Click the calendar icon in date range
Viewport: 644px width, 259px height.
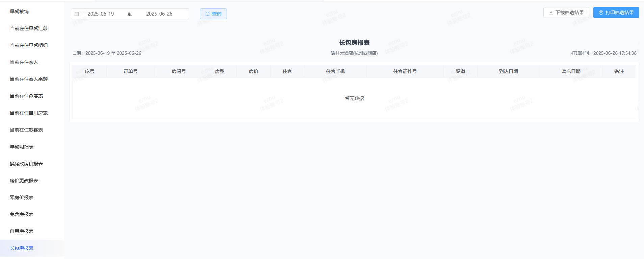(77, 14)
